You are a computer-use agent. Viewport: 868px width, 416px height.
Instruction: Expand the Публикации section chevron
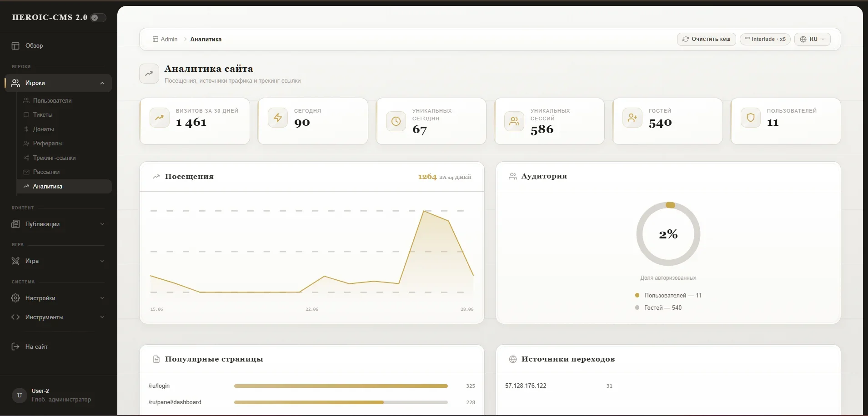[x=102, y=224]
